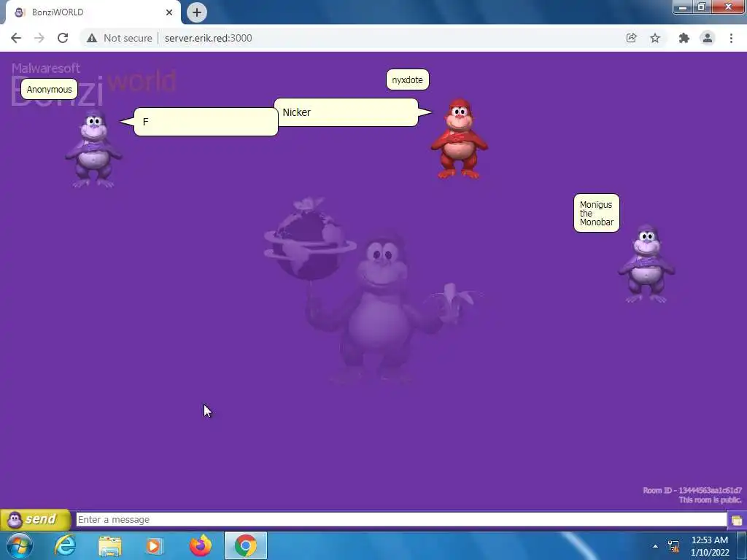The width and height of the screenshot is (747, 560).
Task: Open the Chrome extensions puzzle icon
Action: click(x=684, y=38)
